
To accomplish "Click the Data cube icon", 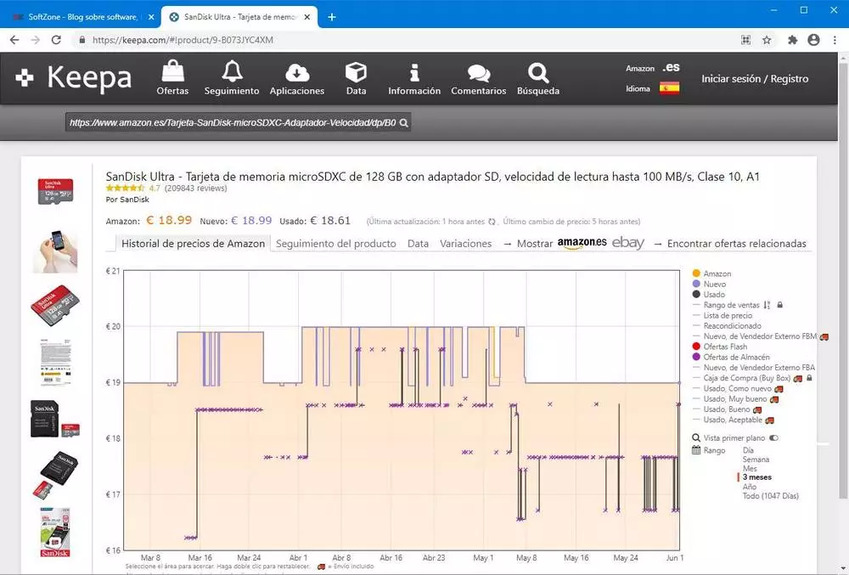I will click(x=356, y=73).
